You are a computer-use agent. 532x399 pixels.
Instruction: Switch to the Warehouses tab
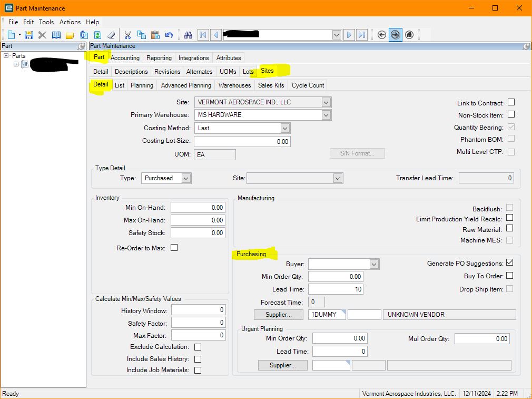234,85
